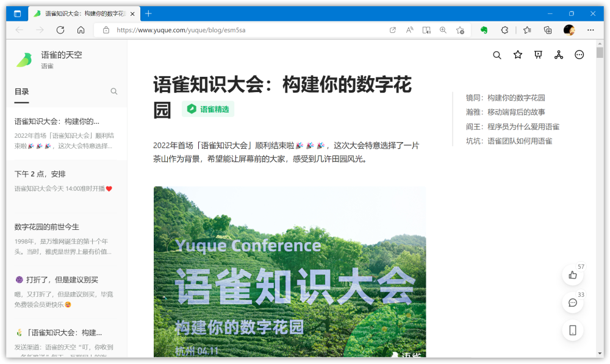Search within the table of contents
The height and width of the screenshot is (364, 610).
pos(114,91)
